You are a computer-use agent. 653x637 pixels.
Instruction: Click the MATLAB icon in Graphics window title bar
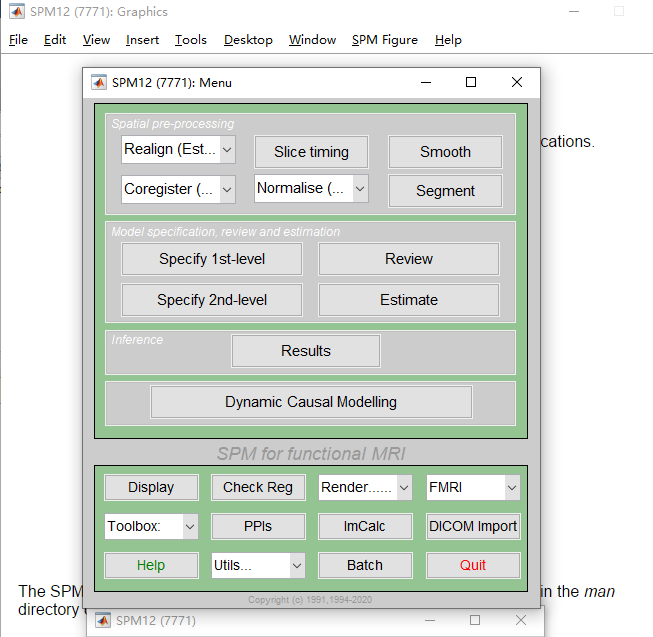coord(17,11)
